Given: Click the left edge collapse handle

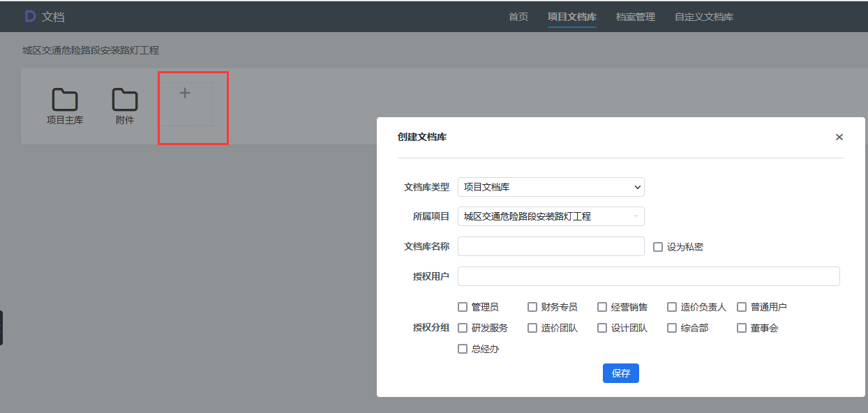Looking at the screenshot, I should pyautogui.click(x=2, y=327).
